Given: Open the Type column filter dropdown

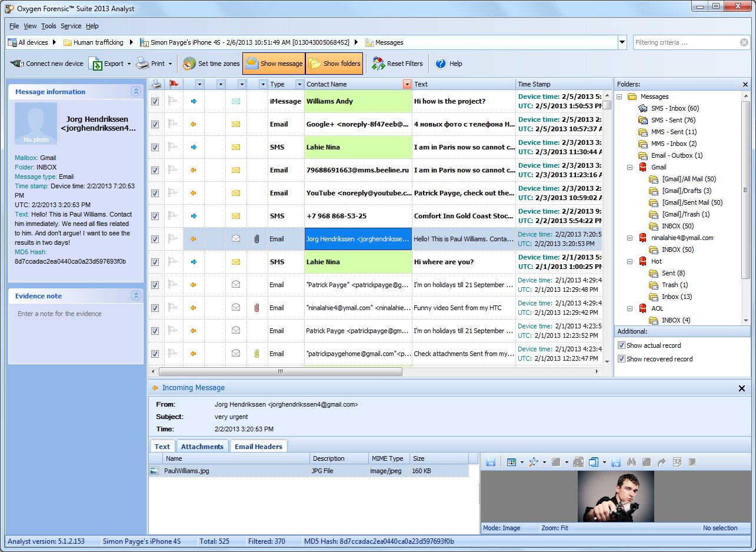Looking at the screenshot, I should [x=299, y=84].
